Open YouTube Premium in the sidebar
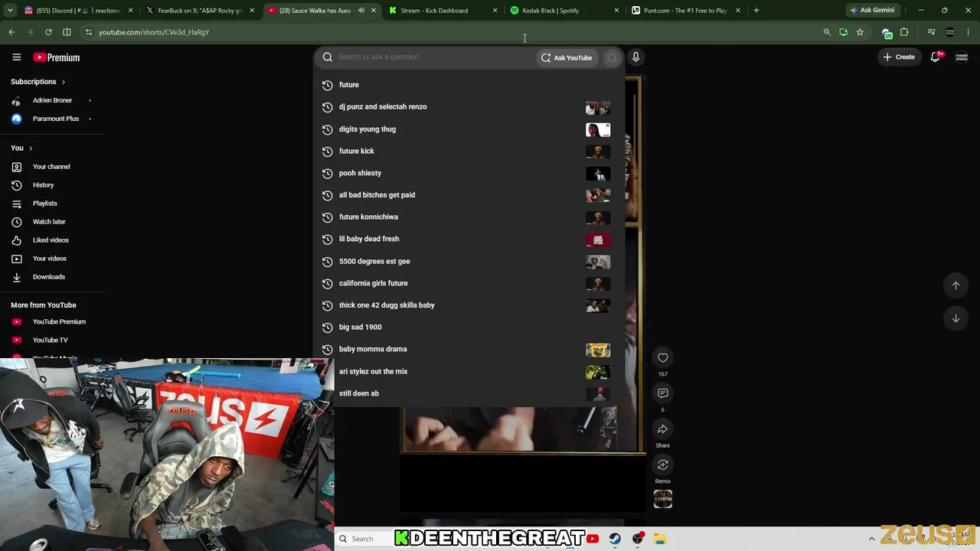980x551 pixels. [53, 322]
